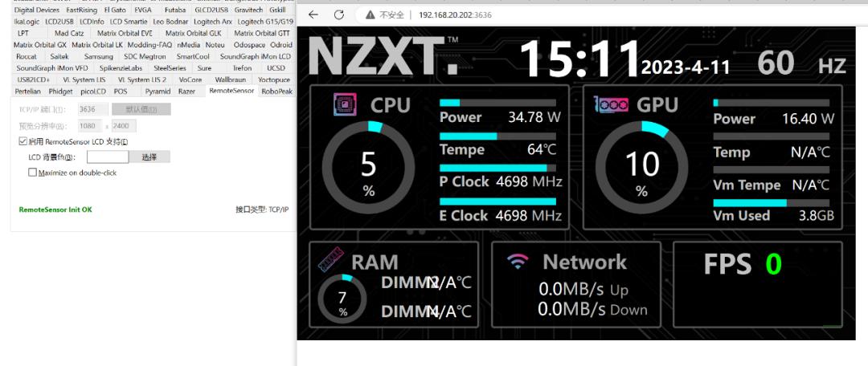Viewport: 868px width, 366px height.
Task: Enable Maximize on double-click checkbox
Action: pyautogui.click(x=33, y=173)
